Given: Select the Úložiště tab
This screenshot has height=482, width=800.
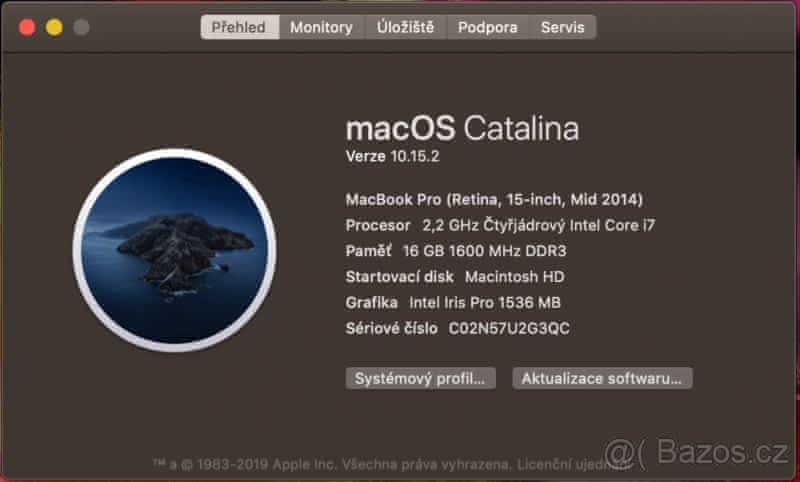Looking at the screenshot, I should coord(405,27).
